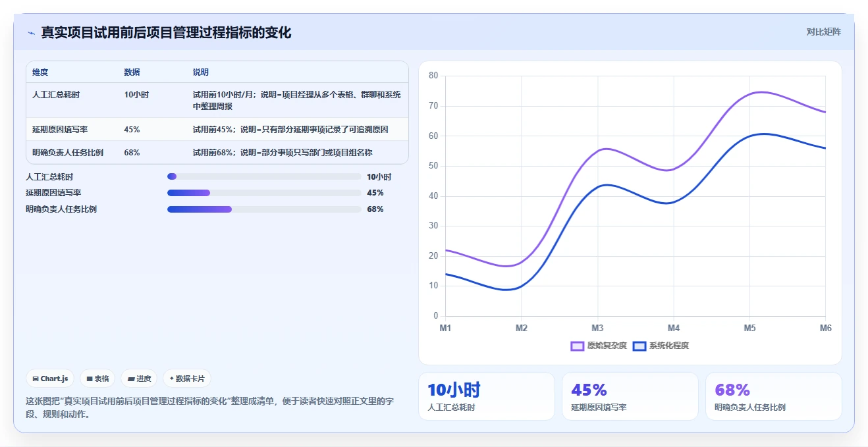Click the 延期原因填写率 progress bar
The image size is (868, 447).
click(x=264, y=193)
